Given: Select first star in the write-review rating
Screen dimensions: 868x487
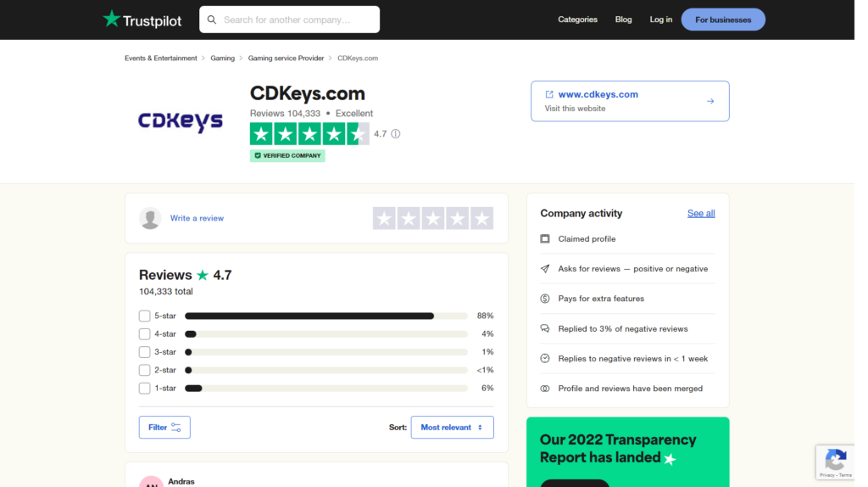Looking at the screenshot, I should coord(384,218).
